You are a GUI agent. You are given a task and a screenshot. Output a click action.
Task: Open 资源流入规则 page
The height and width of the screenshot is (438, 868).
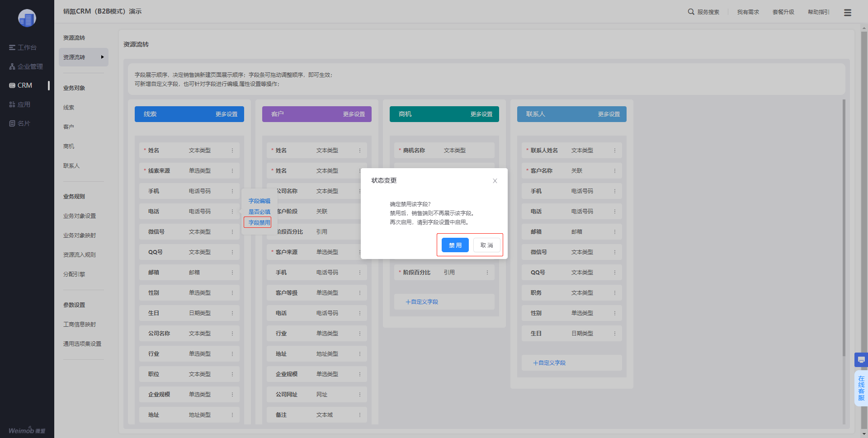80,255
